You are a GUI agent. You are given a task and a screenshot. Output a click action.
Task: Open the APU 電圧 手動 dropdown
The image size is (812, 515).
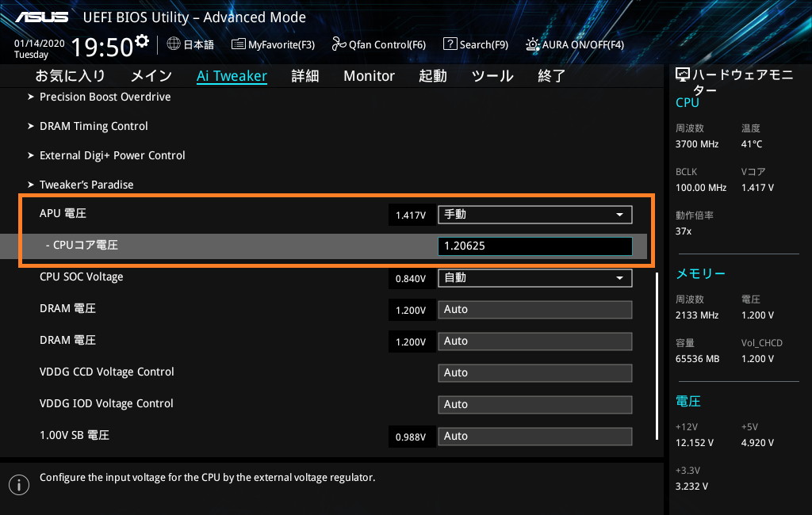[535, 215]
